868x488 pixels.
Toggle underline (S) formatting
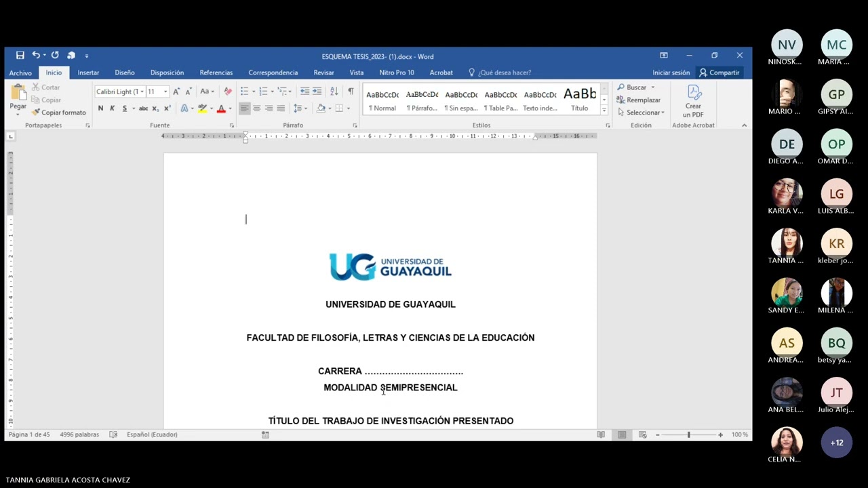124,108
